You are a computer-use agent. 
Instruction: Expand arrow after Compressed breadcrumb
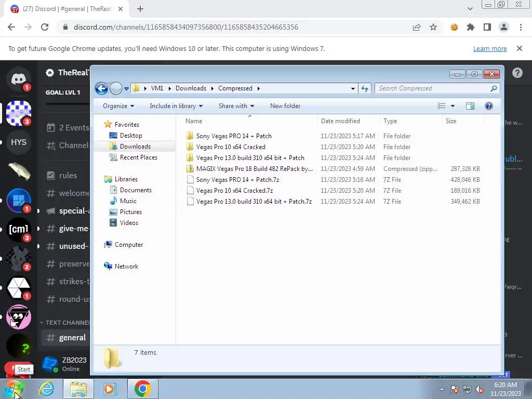click(x=259, y=88)
